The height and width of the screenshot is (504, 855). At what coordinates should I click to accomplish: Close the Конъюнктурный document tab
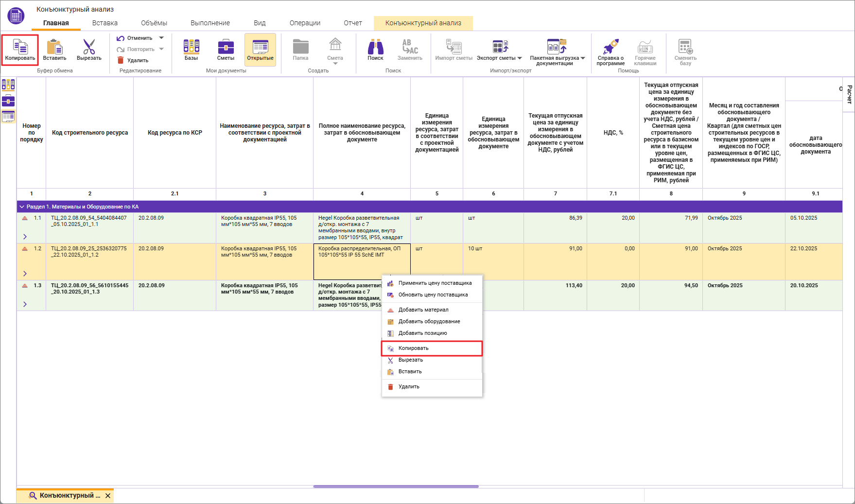[x=108, y=496]
